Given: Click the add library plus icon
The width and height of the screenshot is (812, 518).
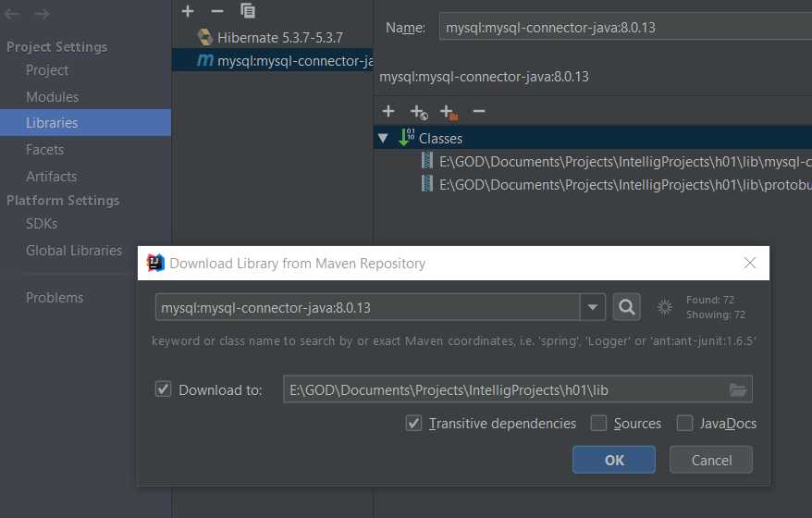Looking at the screenshot, I should (x=188, y=11).
